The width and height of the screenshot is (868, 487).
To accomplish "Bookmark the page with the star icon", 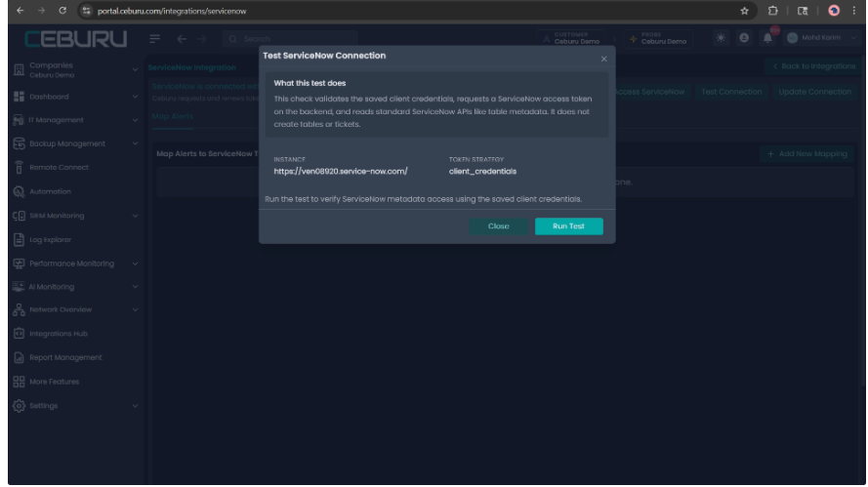I will click(745, 11).
